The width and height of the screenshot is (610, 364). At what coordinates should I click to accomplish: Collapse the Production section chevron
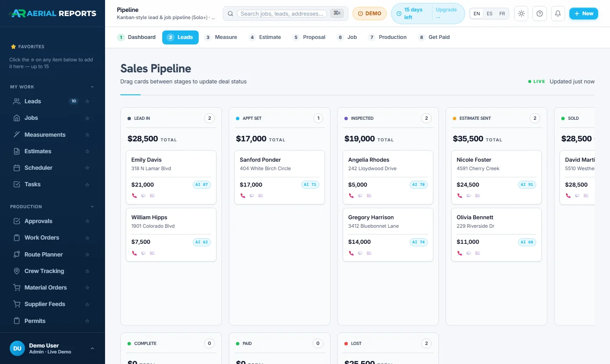[x=92, y=207]
